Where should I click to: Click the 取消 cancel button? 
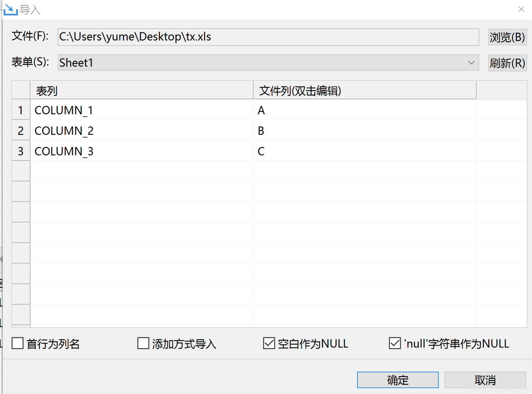(x=485, y=380)
